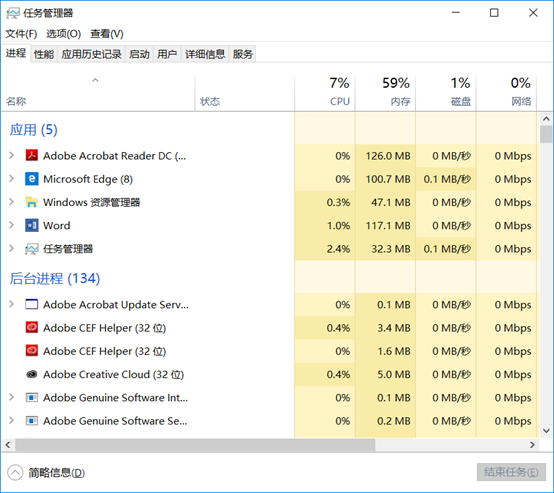554x493 pixels.
Task: Select the Microsoft Edge app icon
Action: [32, 179]
